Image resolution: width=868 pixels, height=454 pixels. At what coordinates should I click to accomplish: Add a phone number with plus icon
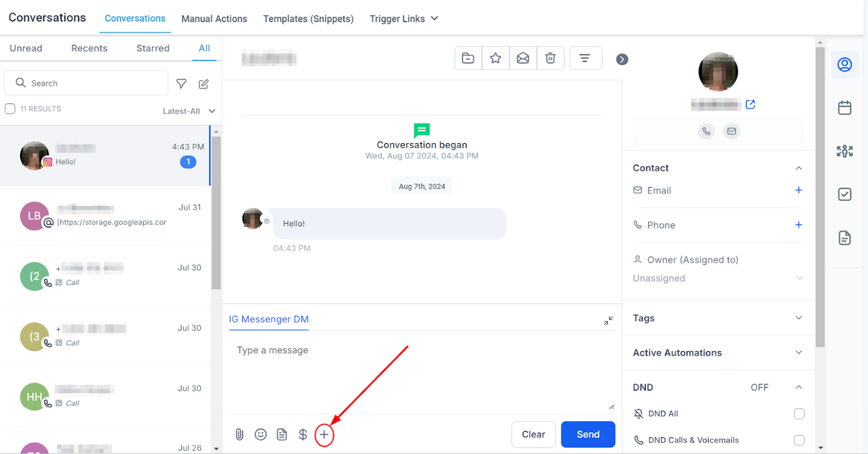(x=799, y=225)
